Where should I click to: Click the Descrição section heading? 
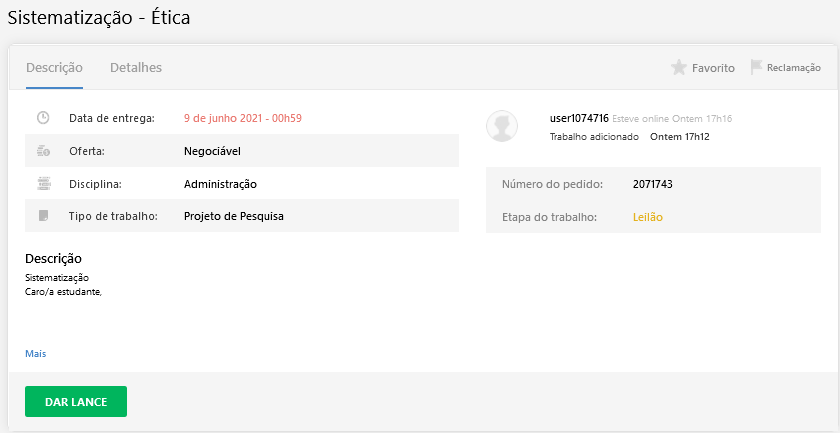coord(53,258)
